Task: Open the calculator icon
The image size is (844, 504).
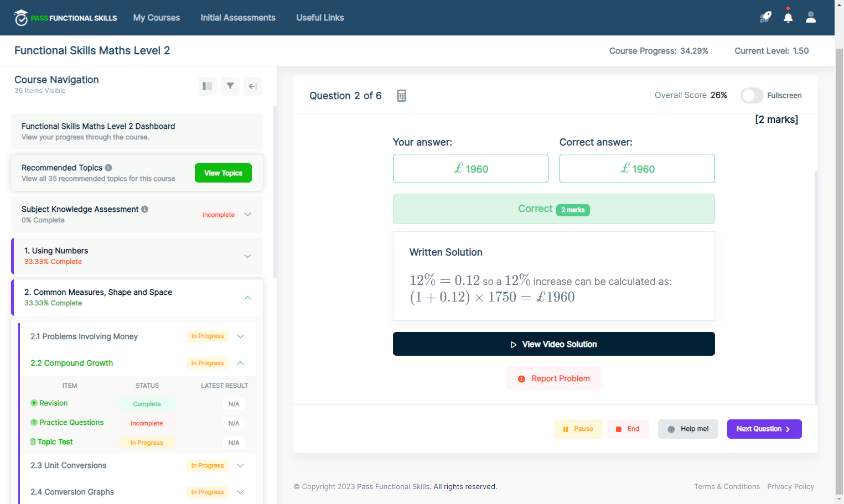Action: [402, 96]
